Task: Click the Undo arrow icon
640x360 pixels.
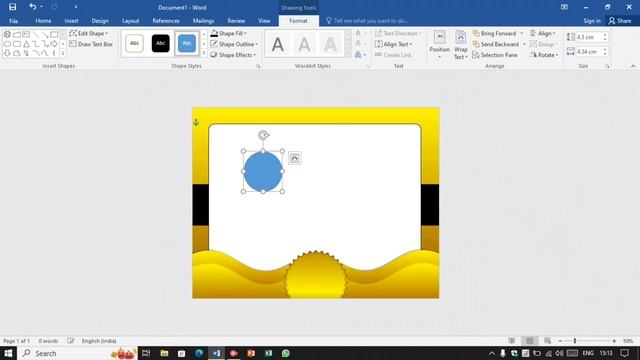Action: coord(32,7)
